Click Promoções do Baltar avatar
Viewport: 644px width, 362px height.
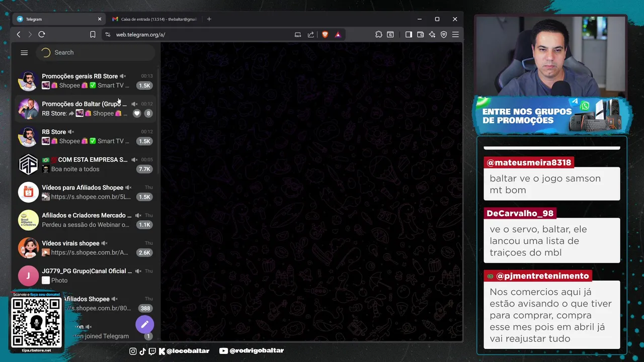click(28, 109)
